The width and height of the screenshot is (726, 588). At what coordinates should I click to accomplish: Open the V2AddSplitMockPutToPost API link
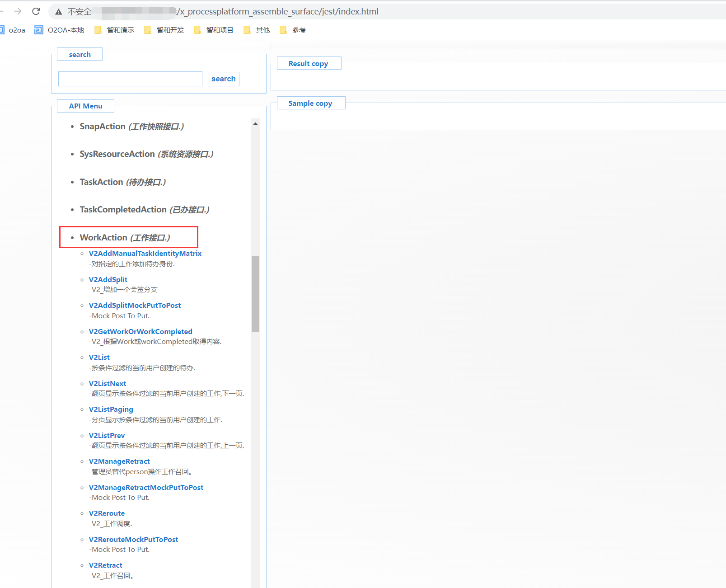pyautogui.click(x=135, y=306)
